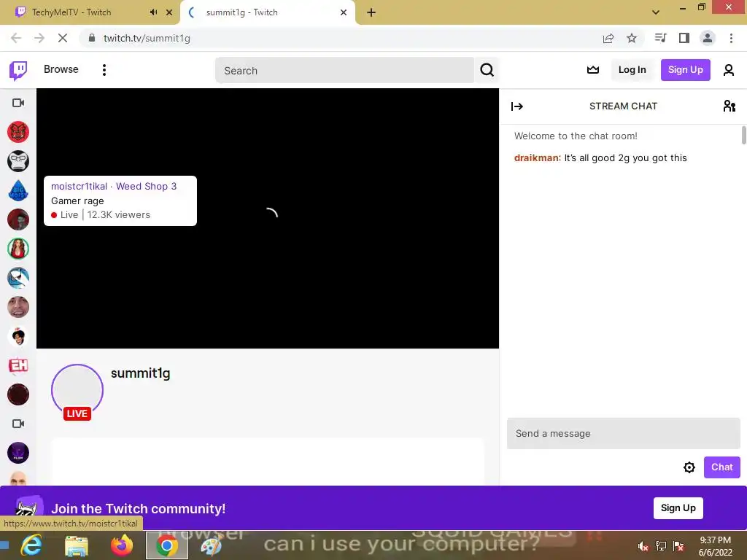This screenshot has height=560, width=747.
Task: Open the smiling face avatar channel in sidebar
Action: (18, 307)
